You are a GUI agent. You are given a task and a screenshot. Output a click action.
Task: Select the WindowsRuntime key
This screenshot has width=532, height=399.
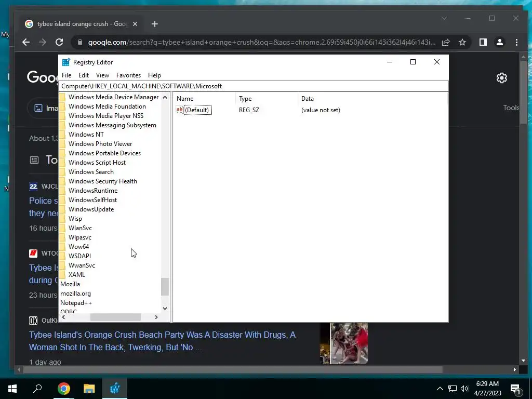click(93, 191)
